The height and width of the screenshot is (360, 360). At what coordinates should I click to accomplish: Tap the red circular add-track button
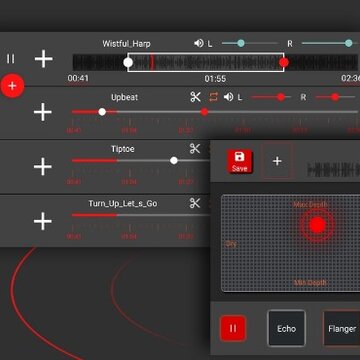pos(12,86)
